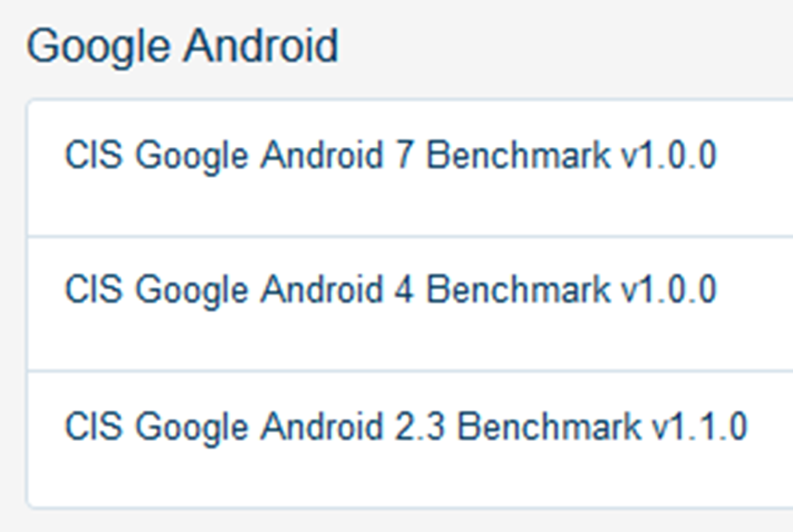793x532 pixels.
Task: Click "v1.0.0" on the Android 4 row
Action: tap(669, 289)
